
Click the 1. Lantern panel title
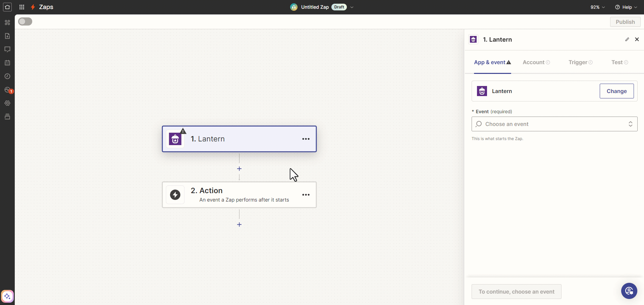tap(497, 40)
